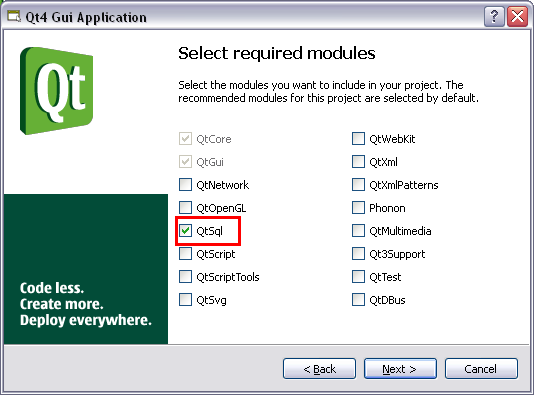The width and height of the screenshot is (534, 395).
Task: Check the QtScriptTools option
Action: point(185,277)
